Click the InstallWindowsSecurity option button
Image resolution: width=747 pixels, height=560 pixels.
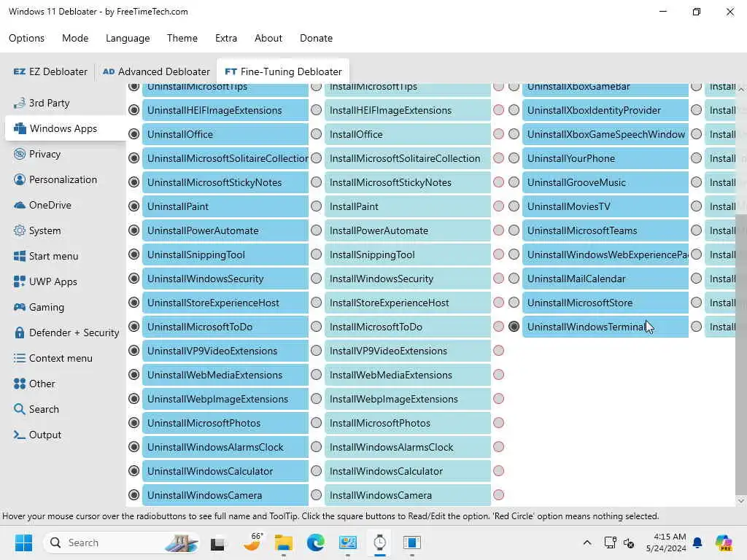(408, 279)
